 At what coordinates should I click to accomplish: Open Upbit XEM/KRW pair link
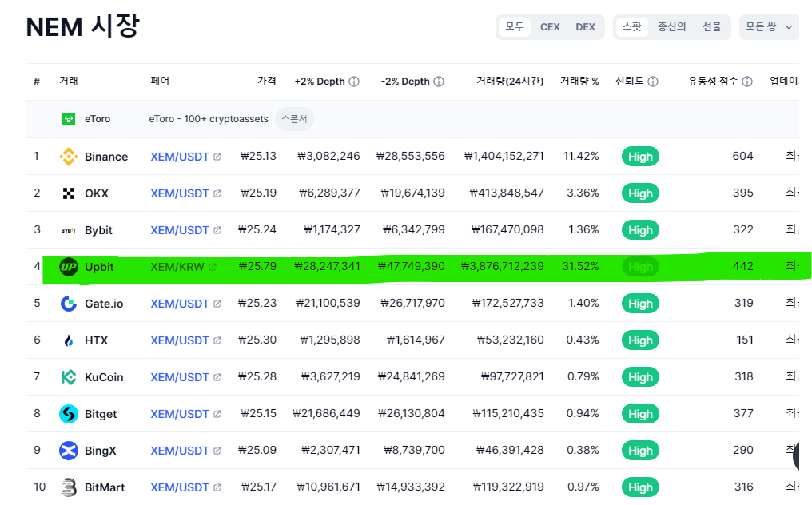point(177,267)
